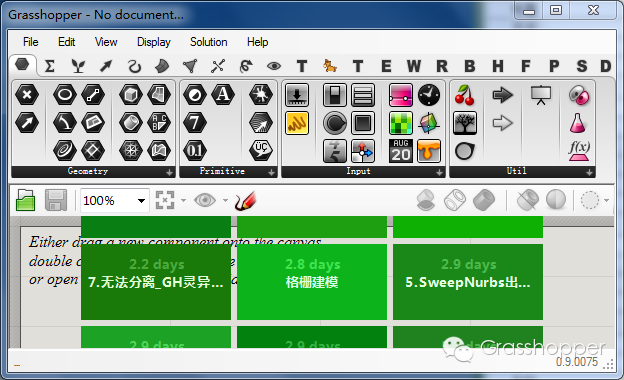Toggle the preview eye icon in canvas toolbar
Viewport: 624px width, 380px height.
[205, 200]
